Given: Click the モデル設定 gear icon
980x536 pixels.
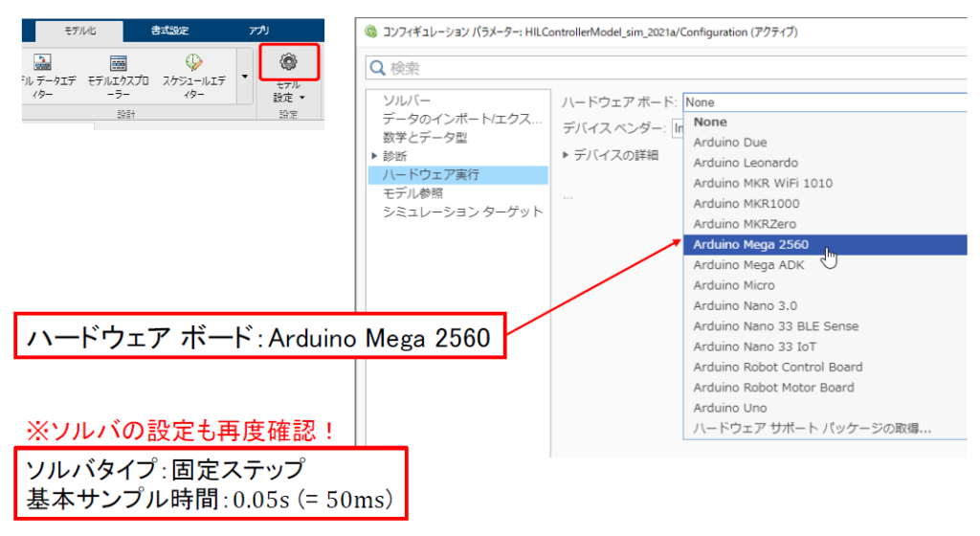Looking at the screenshot, I should pyautogui.click(x=288, y=62).
